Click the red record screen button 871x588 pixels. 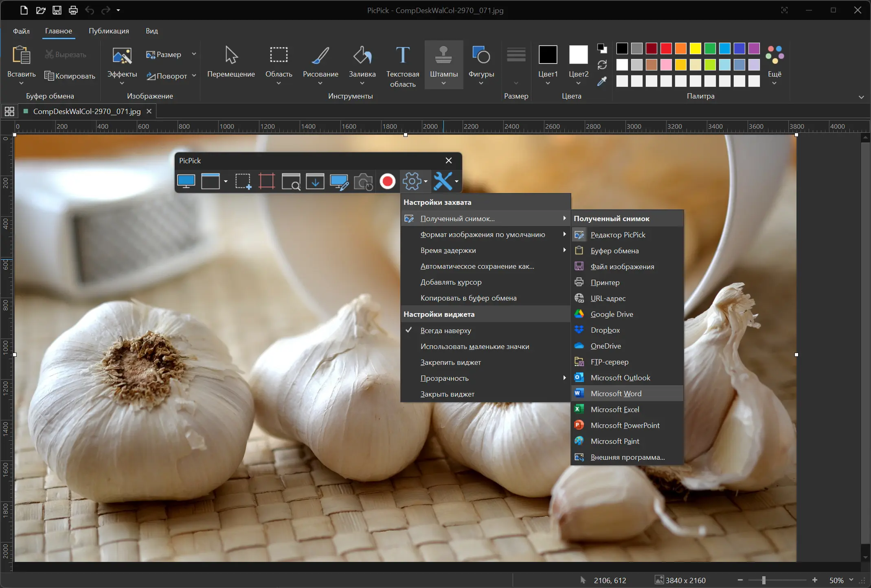point(387,181)
